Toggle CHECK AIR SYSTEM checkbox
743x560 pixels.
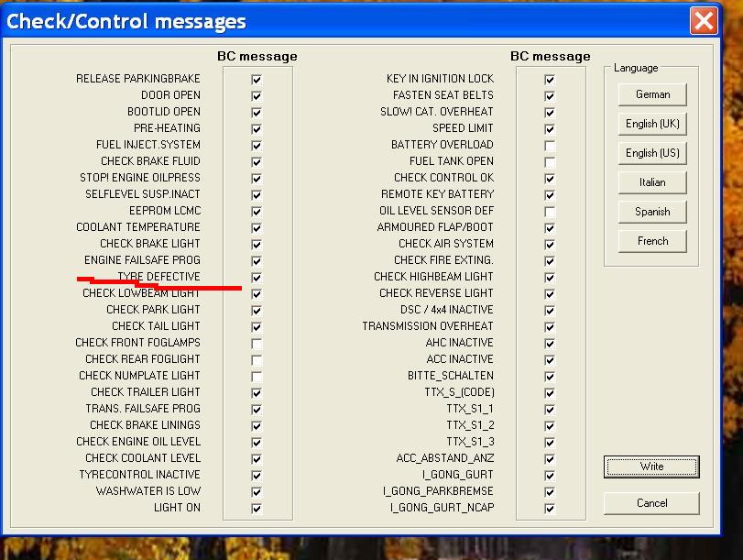point(550,244)
